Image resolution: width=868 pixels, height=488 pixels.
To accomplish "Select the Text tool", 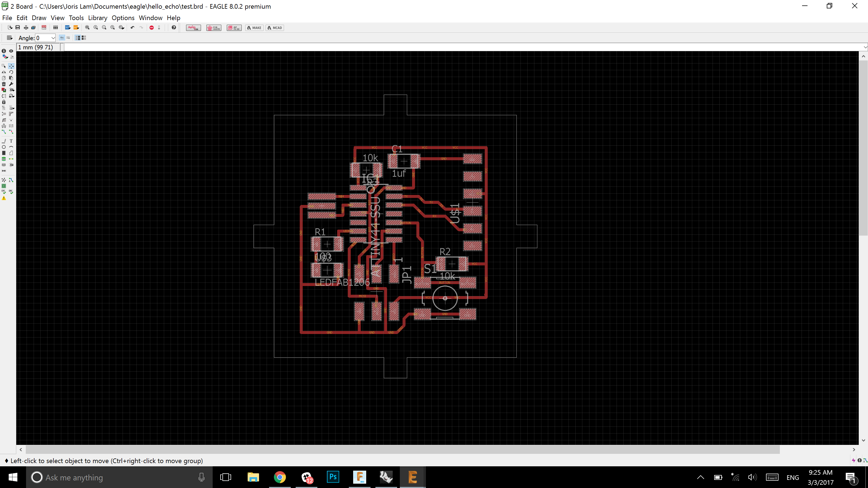I will click(x=11, y=141).
